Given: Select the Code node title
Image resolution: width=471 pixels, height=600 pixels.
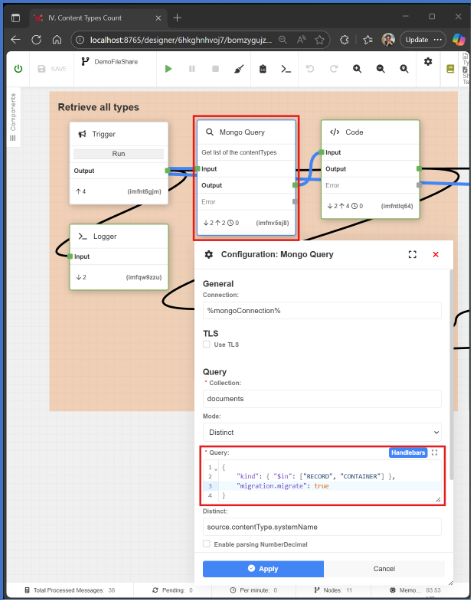Looking at the screenshot, I should click(x=354, y=132).
